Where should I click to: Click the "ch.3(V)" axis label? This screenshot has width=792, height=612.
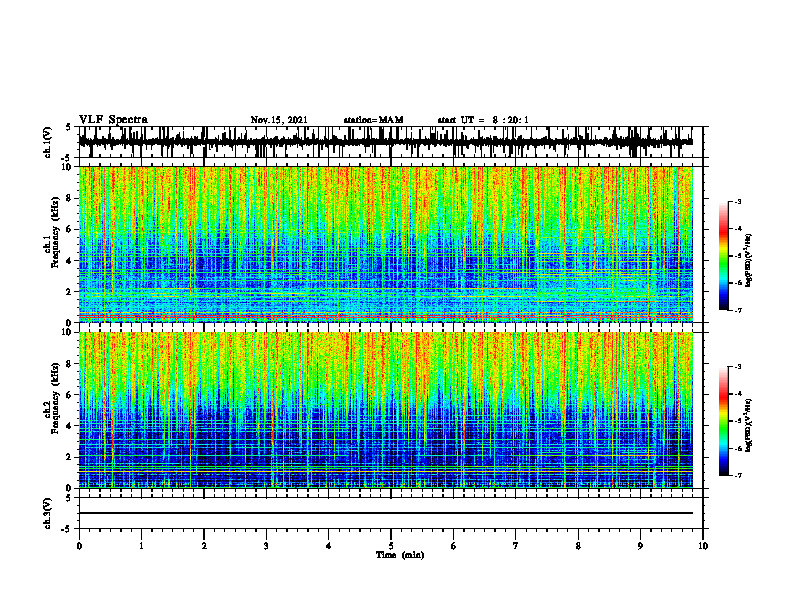click(48, 513)
